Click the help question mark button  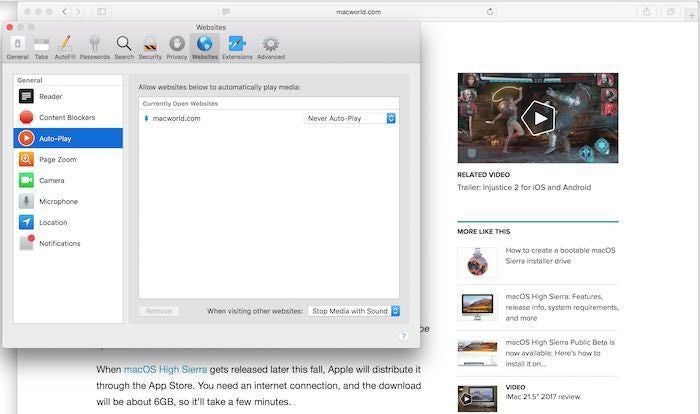[x=403, y=336]
